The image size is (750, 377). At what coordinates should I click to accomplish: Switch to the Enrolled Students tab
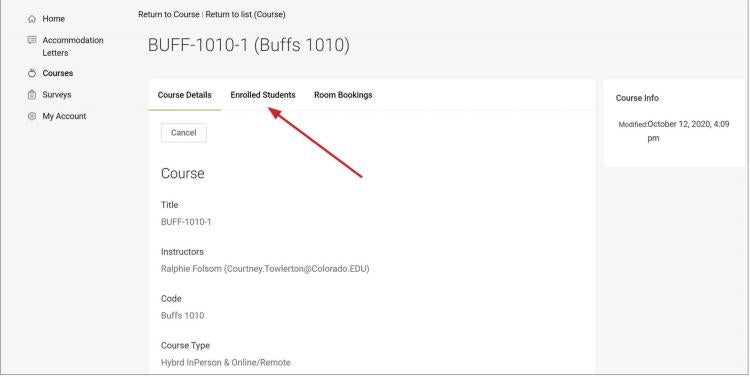(x=263, y=95)
